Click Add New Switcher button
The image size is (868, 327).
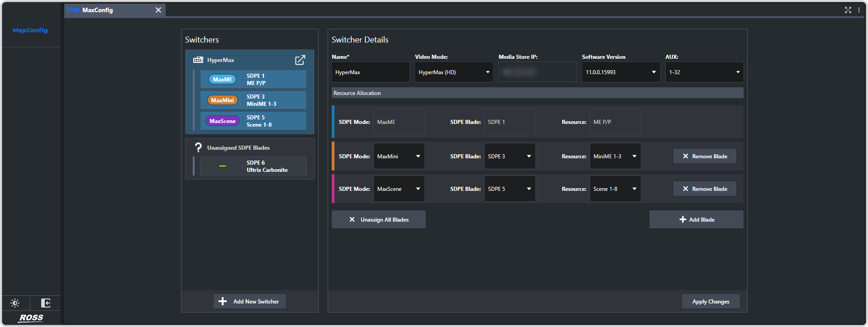coord(250,302)
